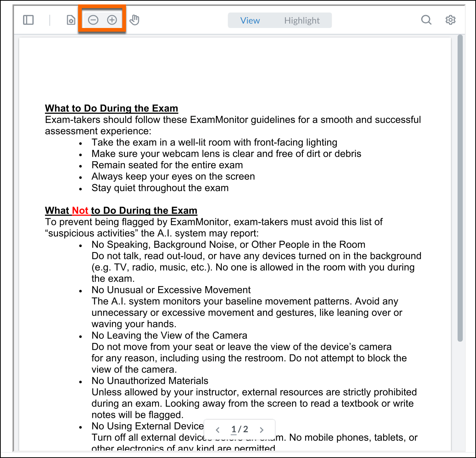
Task: Click line "waving your hands."
Action: pos(134,324)
